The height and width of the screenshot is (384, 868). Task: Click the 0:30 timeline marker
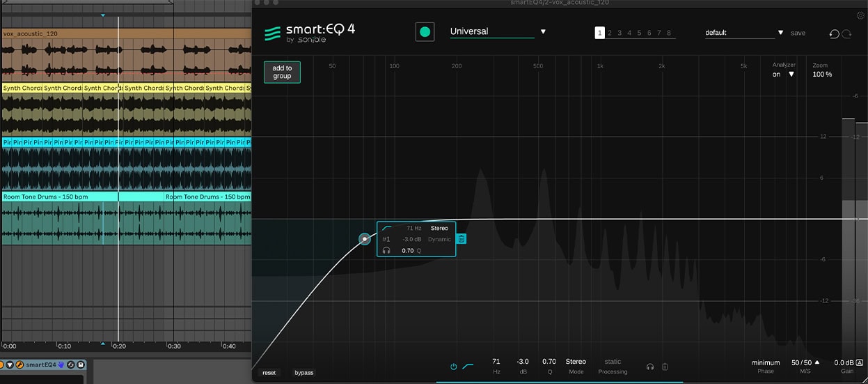pos(174,346)
